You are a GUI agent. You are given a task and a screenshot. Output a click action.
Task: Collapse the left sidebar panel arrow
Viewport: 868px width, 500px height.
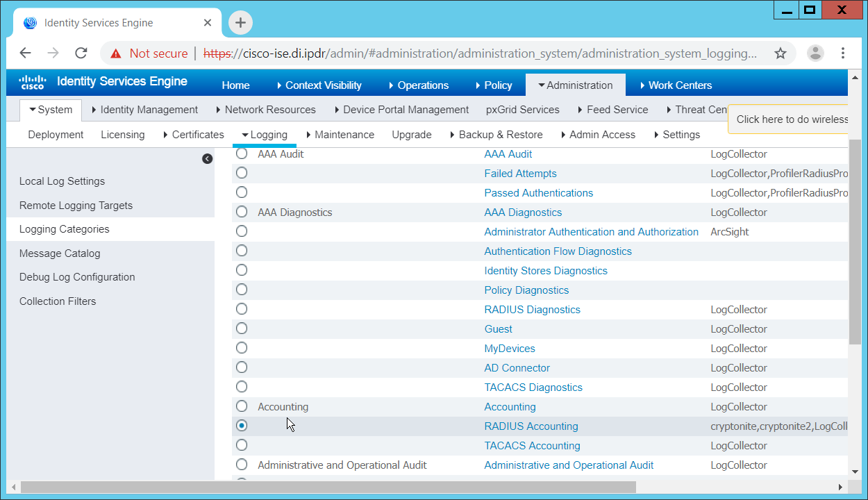pyautogui.click(x=207, y=159)
